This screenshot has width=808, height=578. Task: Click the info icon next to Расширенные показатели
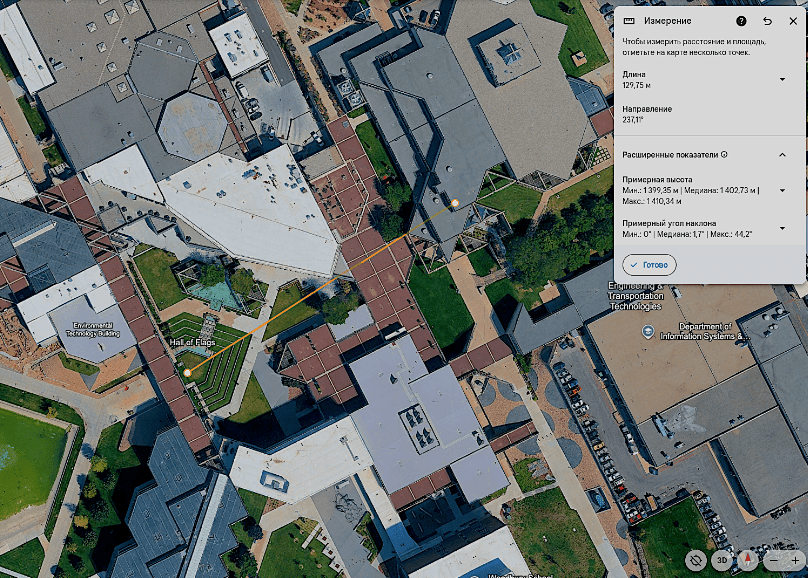pos(724,155)
